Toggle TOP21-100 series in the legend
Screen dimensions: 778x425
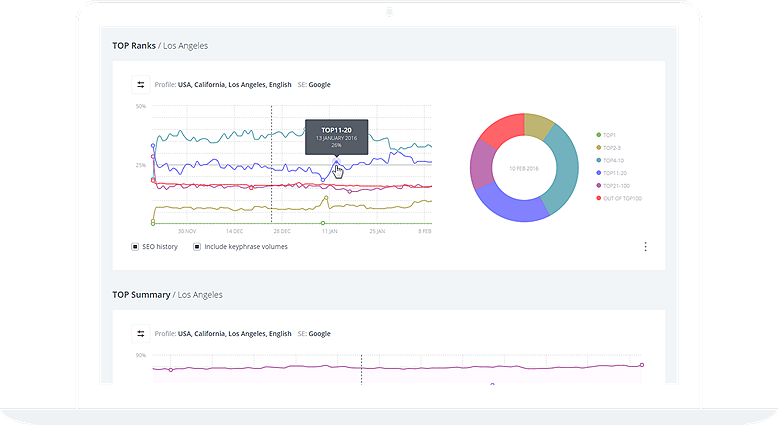[613, 185]
